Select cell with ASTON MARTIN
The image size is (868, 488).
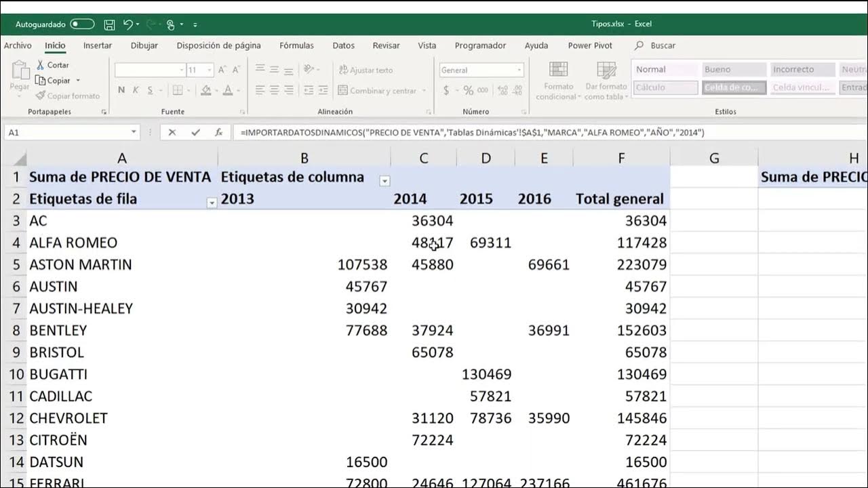pyautogui.click(x=122, y=264)
